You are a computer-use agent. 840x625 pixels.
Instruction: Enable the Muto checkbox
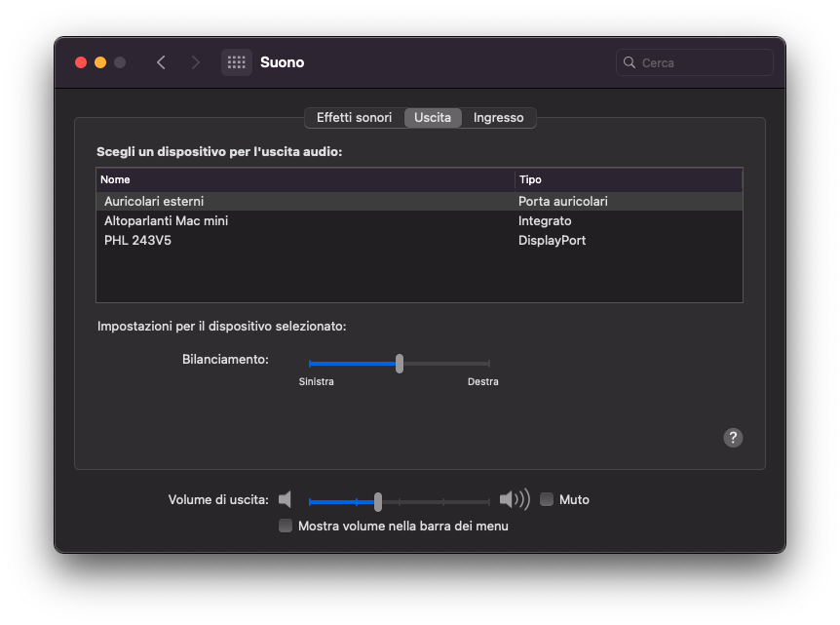pyautogui.click(x=547, y=499)
